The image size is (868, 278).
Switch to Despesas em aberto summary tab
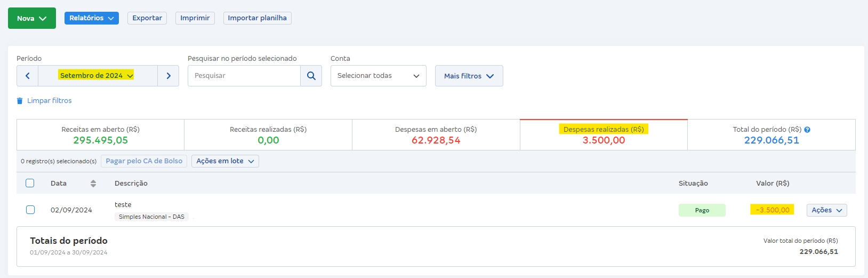pos(436,135)
